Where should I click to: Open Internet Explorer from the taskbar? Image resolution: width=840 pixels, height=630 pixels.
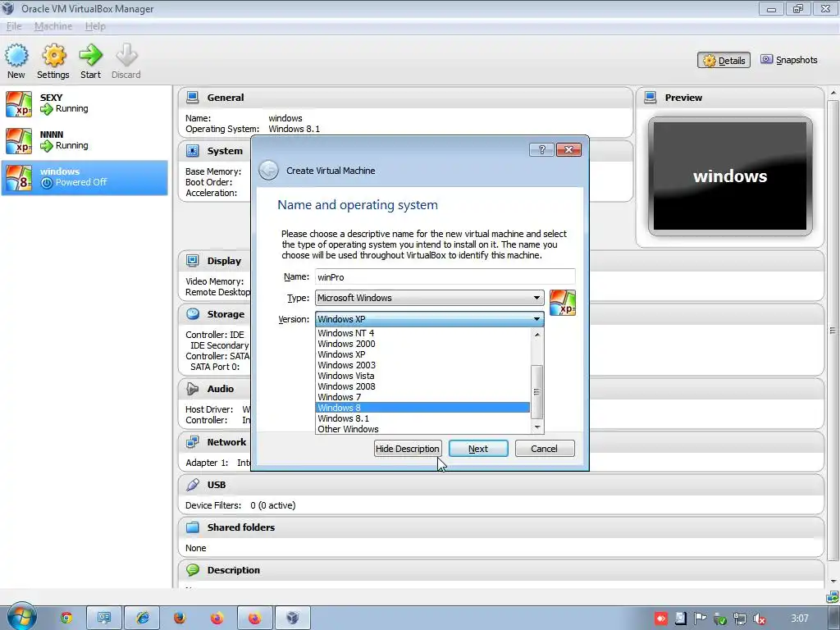(x=143, y=618)
